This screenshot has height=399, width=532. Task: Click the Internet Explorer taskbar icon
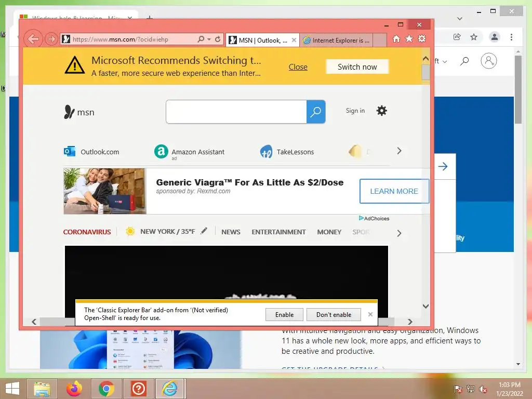pyautogui.click(x=170, y=389)
